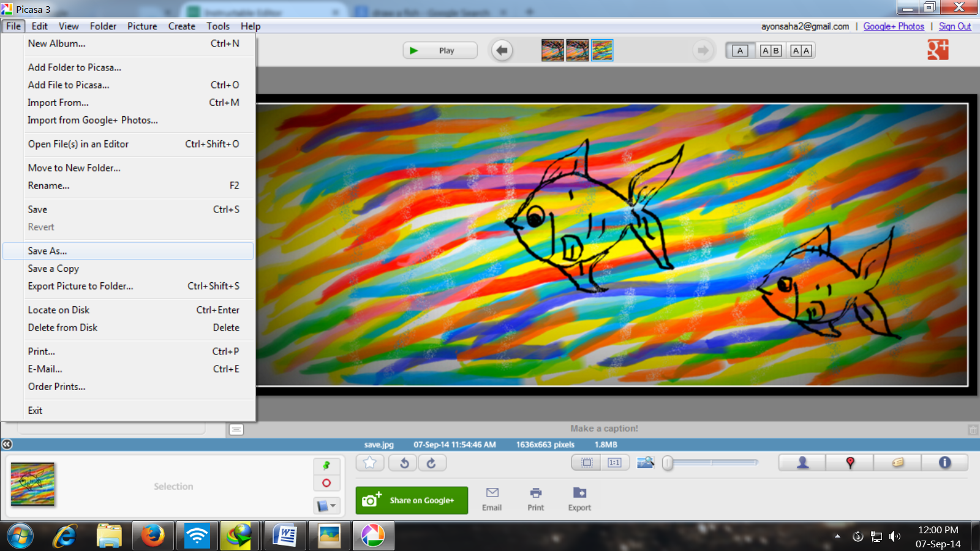Select Import From... in File menu

(x=128, y=103)
